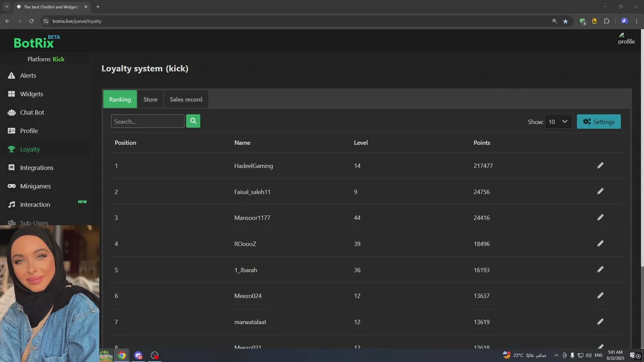Open Integrations page link

click(37, 168)
